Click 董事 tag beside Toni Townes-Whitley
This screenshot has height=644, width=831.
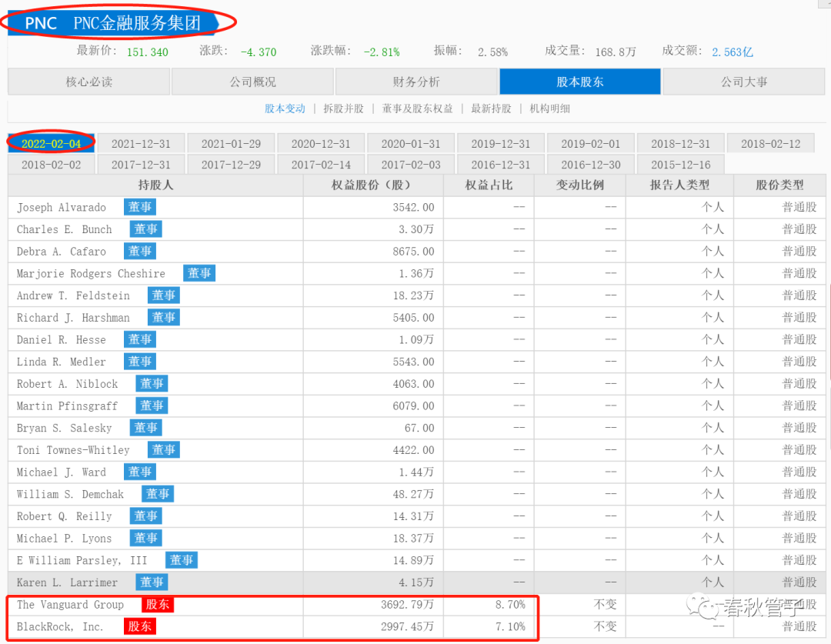coord(164,450)
